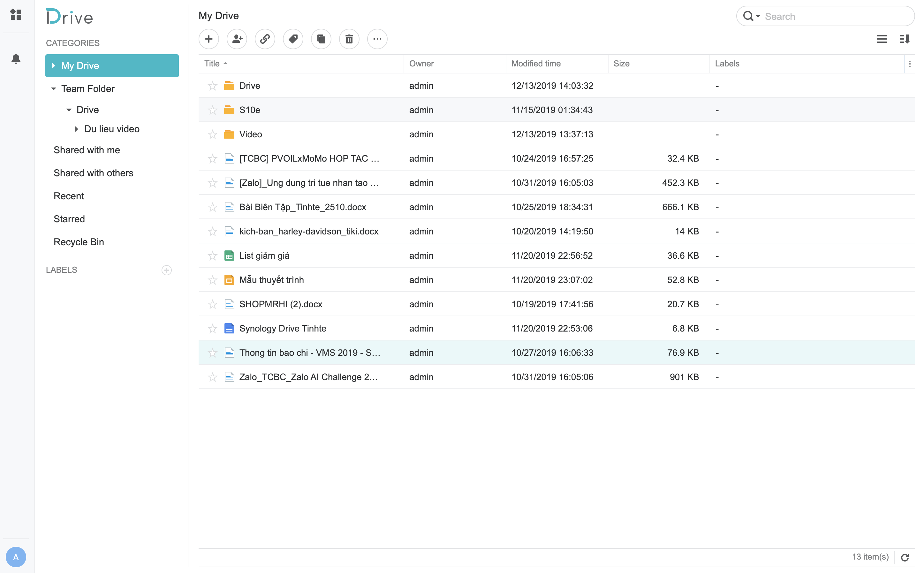Open the Recent category
The height and width of the screenshot is (573, 924).
point(69,196)
